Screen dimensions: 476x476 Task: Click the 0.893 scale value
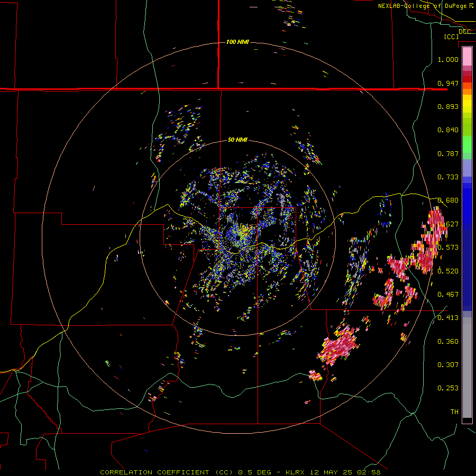pyautogui.click(x=448, y=106)
